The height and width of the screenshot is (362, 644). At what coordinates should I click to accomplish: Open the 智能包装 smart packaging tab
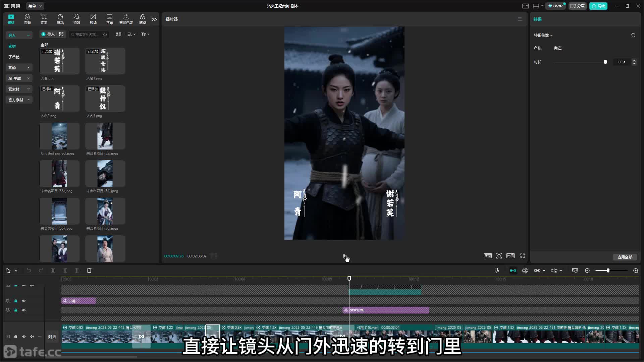[x=126, y=19]
